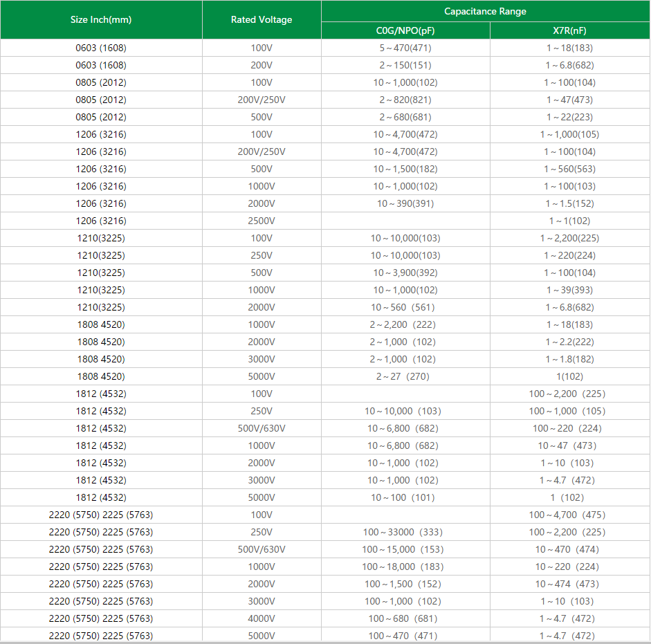The width and height of the screenshot is (651, 644).
Task: Click the X7R(nF) sub-header
Action: (570, 30)
